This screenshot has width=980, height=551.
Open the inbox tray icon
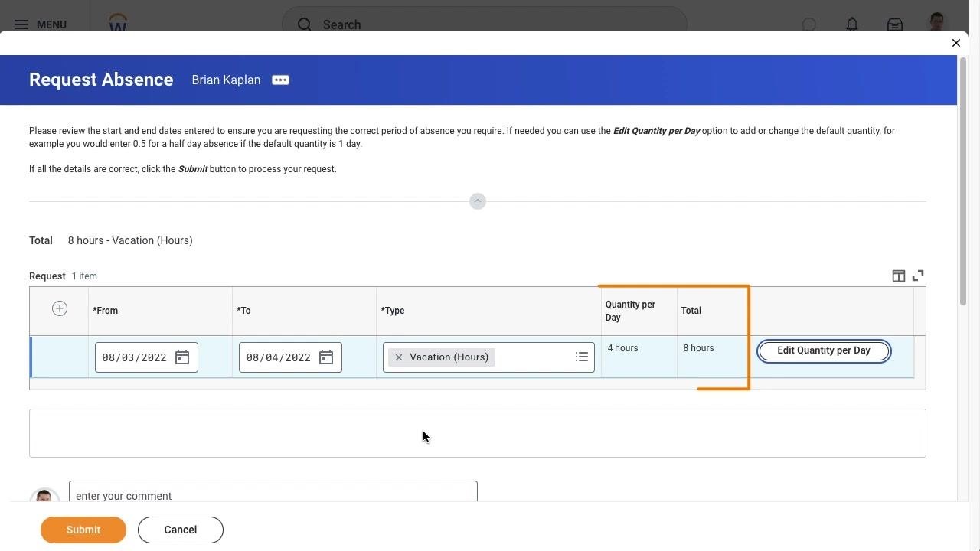point(895,24)
